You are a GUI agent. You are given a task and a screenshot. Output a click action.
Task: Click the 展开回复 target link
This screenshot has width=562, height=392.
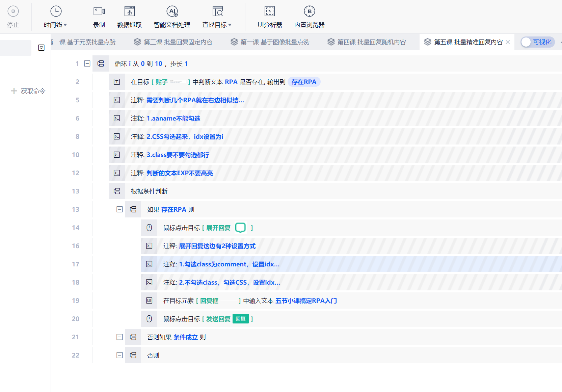218,228
